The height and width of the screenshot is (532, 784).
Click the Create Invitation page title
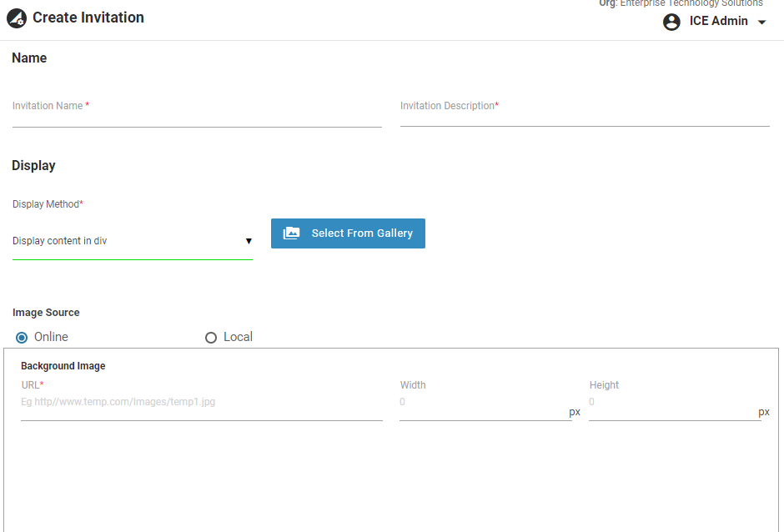[x=88, y=18]
